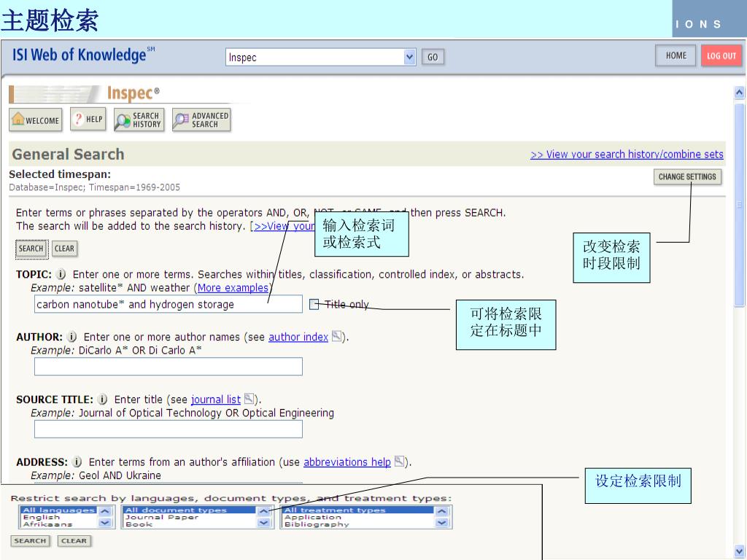747x560 pixels.
Task: Open Help with the question mark icon
Action: click(x=88, y=119)
